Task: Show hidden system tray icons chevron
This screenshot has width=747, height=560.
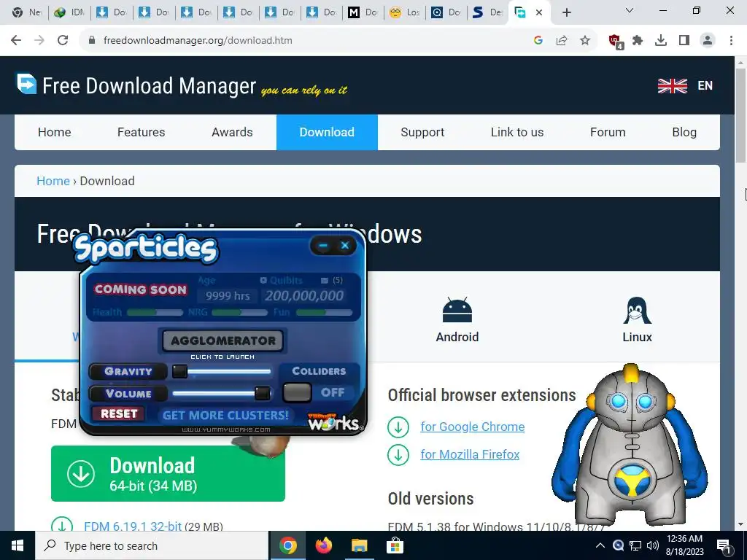Action: [600, 545]
